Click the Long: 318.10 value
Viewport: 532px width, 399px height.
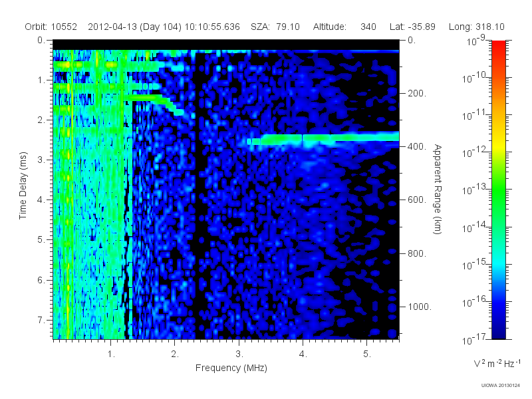coord(476,27)
